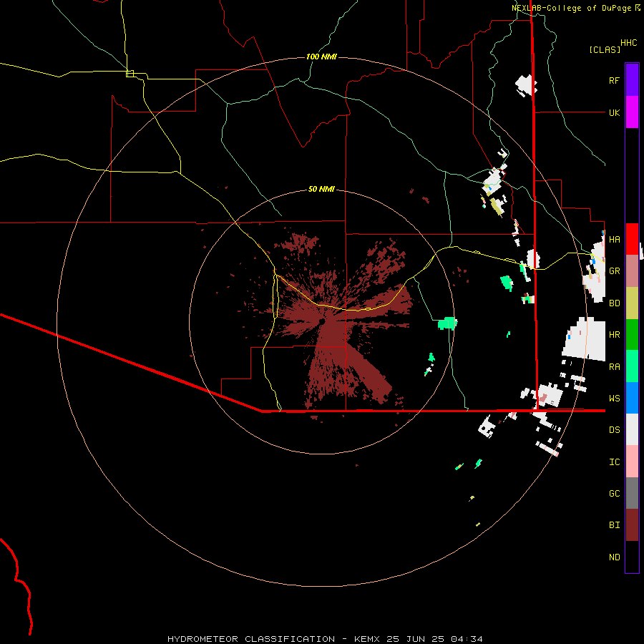Select the BD yellow-olive legend block
This screenshot has width=644, height=644.
tap(632, 303)
